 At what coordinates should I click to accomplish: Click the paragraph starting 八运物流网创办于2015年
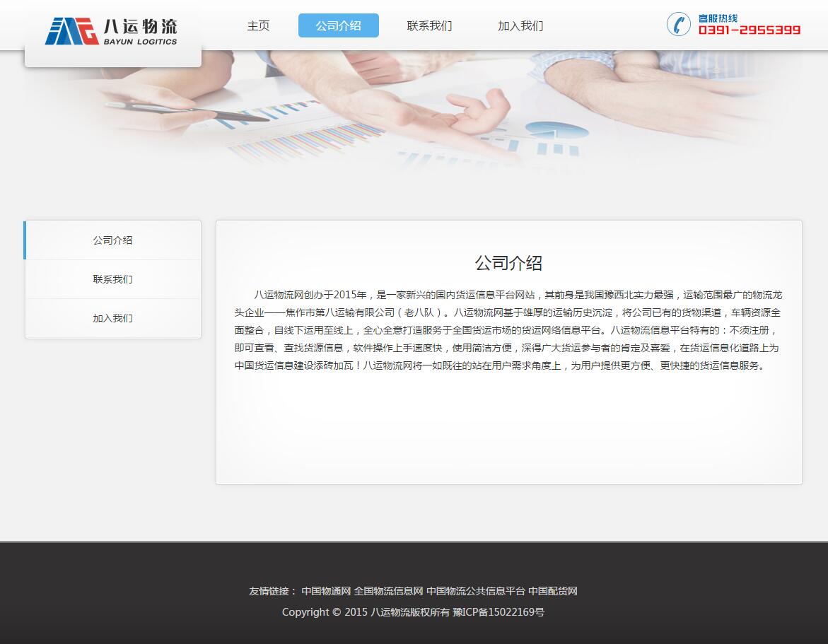tap(508, 330)
